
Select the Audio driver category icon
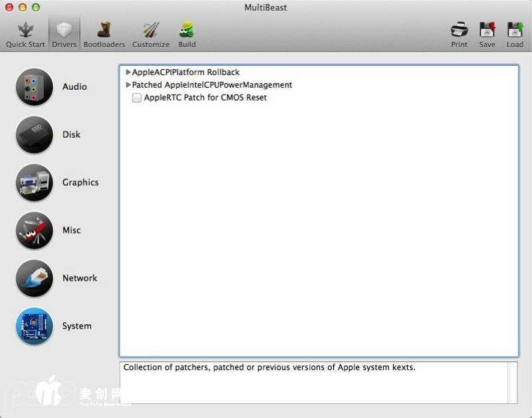(x=34, y=87)
